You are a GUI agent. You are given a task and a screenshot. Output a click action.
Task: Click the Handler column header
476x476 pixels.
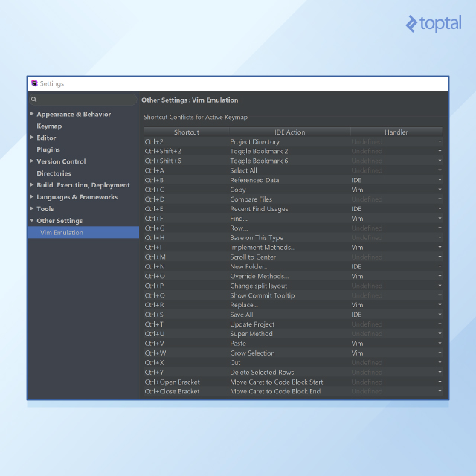coord(396,132)
